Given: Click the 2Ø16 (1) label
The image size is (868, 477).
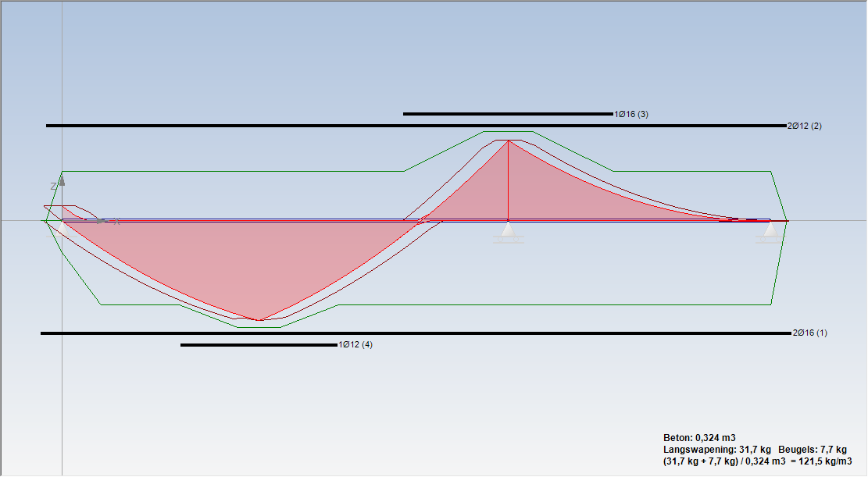Looking at the screenshot, I should point(810,333).
